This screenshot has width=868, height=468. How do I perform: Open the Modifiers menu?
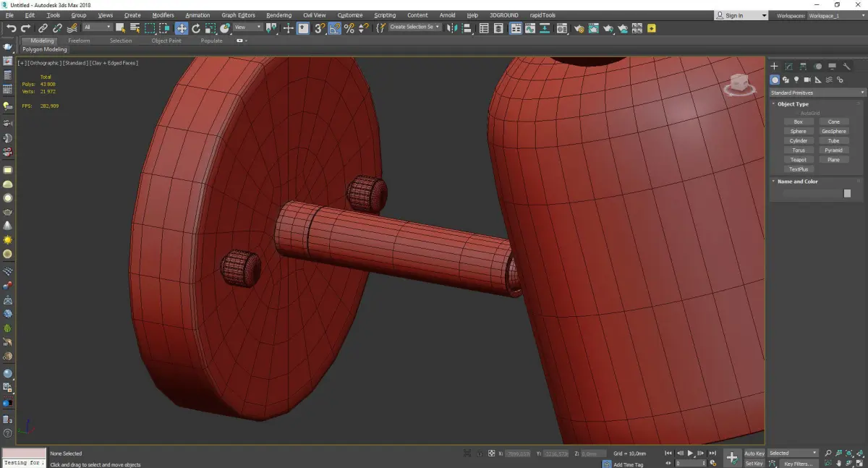[163, 15]
